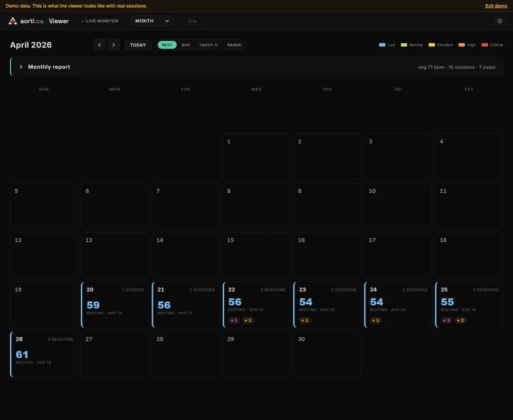Click the "3 SESSIONS" label on April 24
The height and width of the screenshot is (420, 513).
click(x=415, y=290)
